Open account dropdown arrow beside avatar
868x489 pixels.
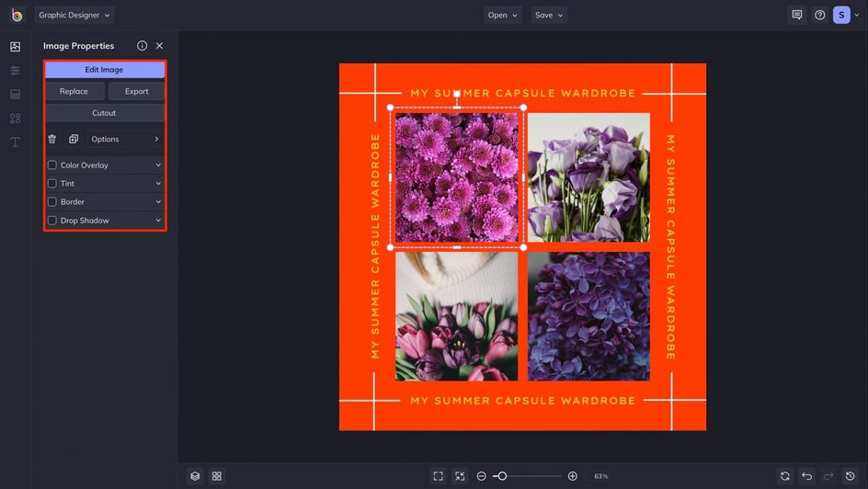[x=857, y=15]
